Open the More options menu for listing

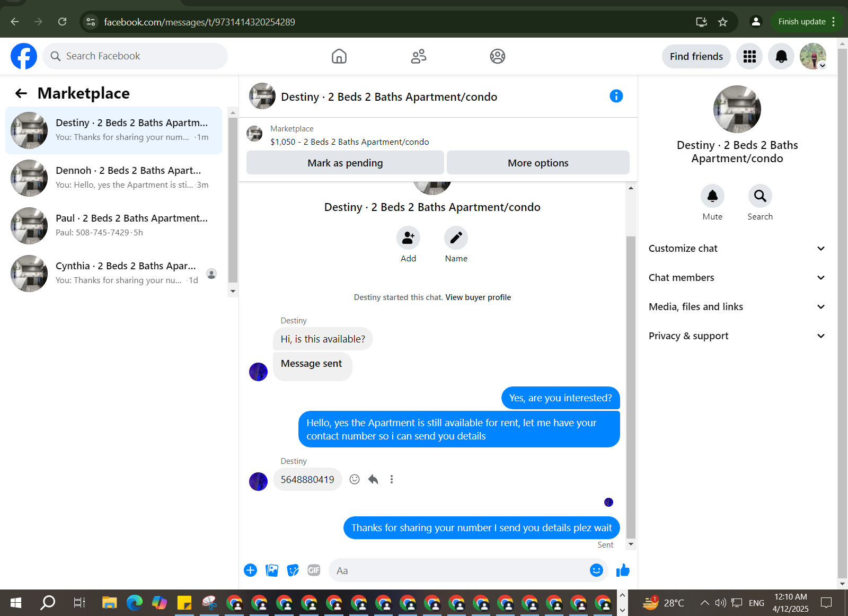(x=538, y=163)
